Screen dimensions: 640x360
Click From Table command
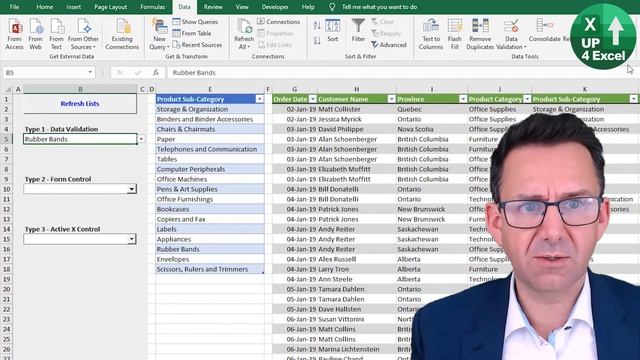point(192,33)
